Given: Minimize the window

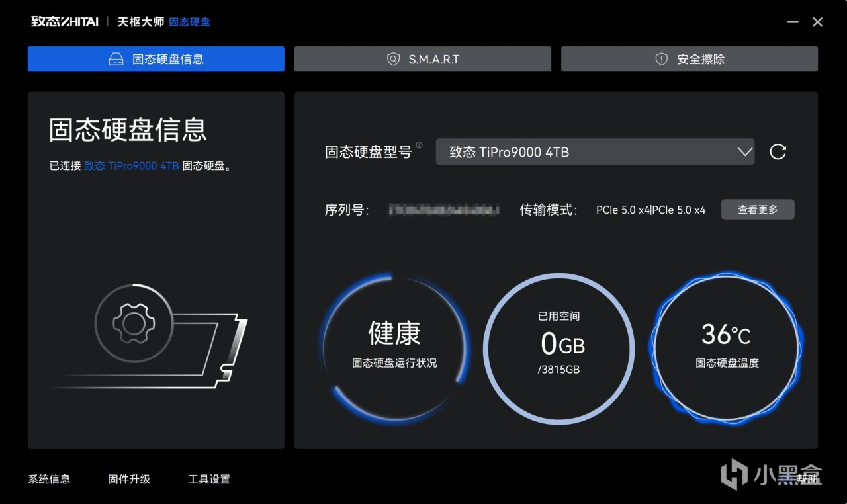Looking at the screenshot, I should [x=793, y=22].
